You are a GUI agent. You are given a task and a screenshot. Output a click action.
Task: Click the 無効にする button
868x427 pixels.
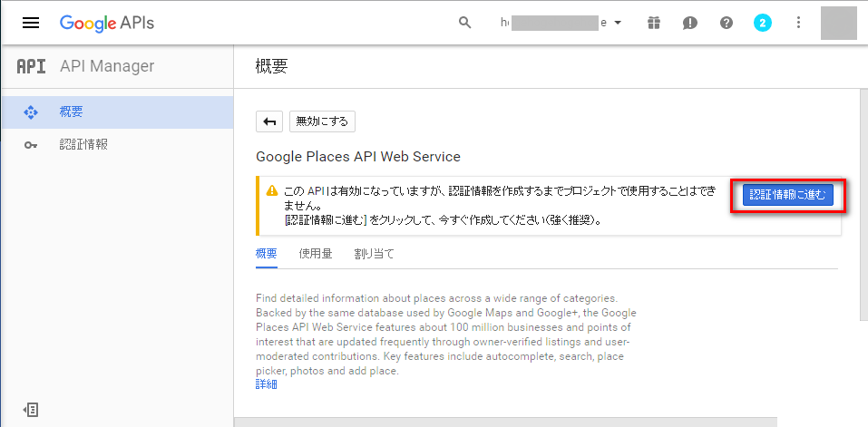pyautogui.click(x=322, y=121)
